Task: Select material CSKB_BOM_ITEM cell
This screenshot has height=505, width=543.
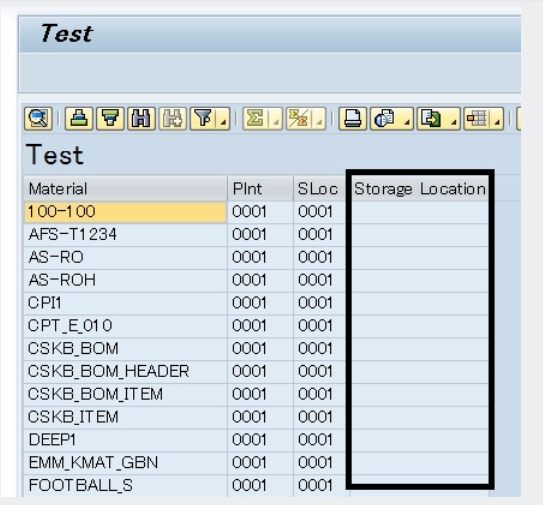Action: (x=125, y=395)
